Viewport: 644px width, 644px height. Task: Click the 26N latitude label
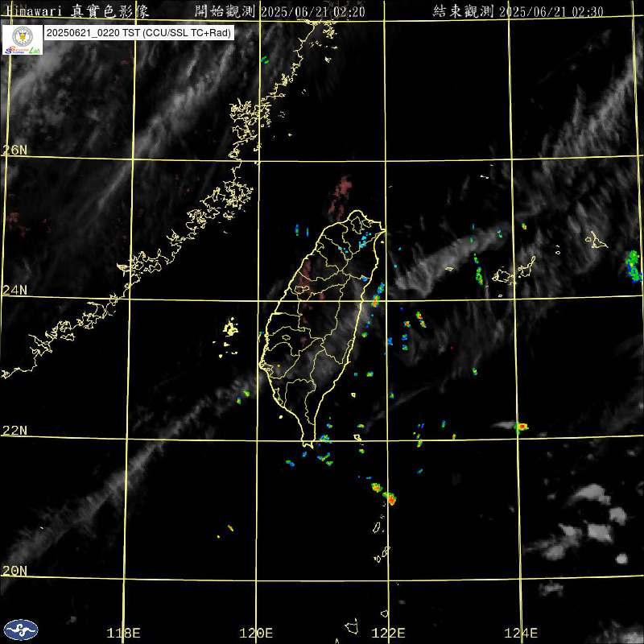click(x=14, y=151)
